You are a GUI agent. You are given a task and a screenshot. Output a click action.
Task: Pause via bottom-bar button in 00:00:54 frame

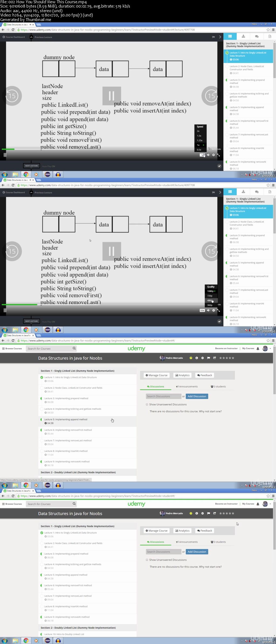[x=5, y=310]
